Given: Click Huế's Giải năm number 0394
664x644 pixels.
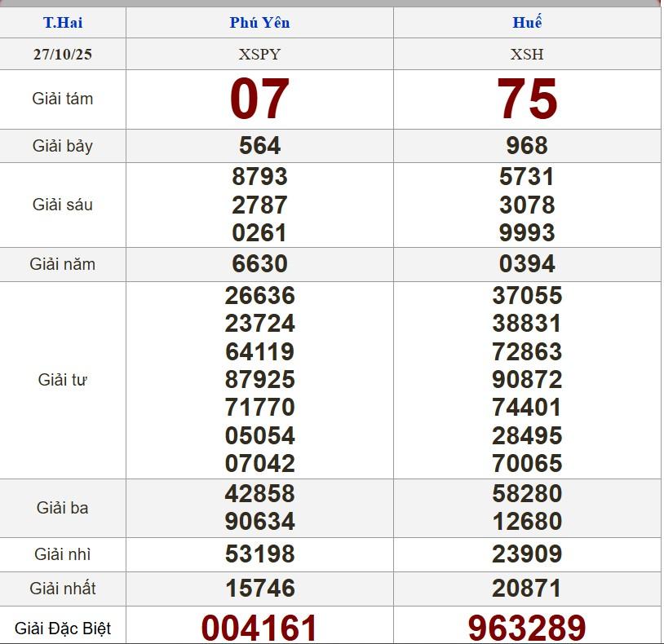Looking at the screenshot, I should pos(527,264).
